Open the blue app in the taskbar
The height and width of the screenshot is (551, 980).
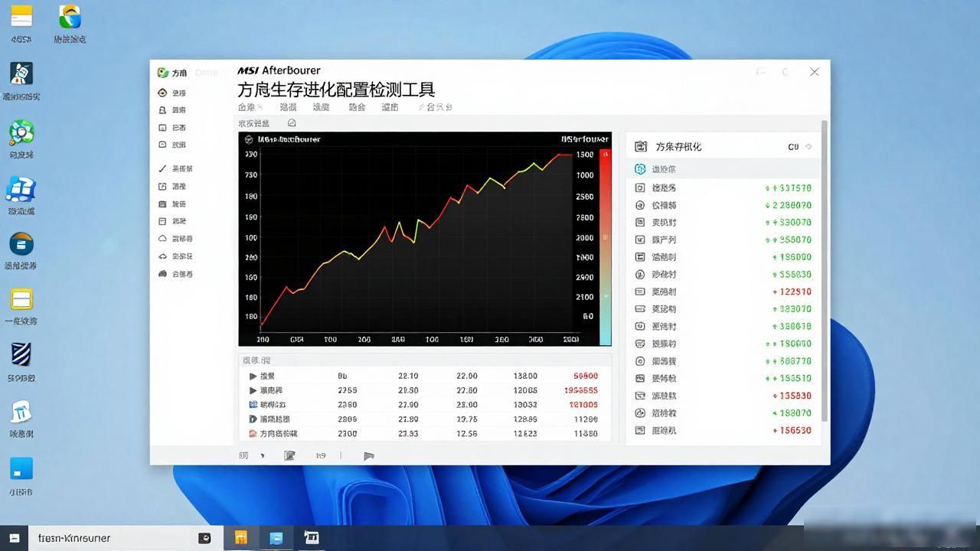[276, 537]
